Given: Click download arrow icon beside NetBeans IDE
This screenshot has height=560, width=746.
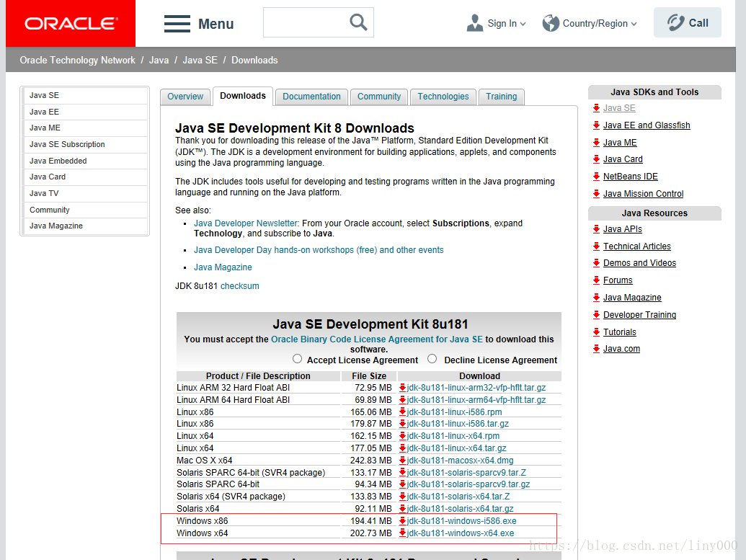Looking at the screenshot, I should coord(596,177).
